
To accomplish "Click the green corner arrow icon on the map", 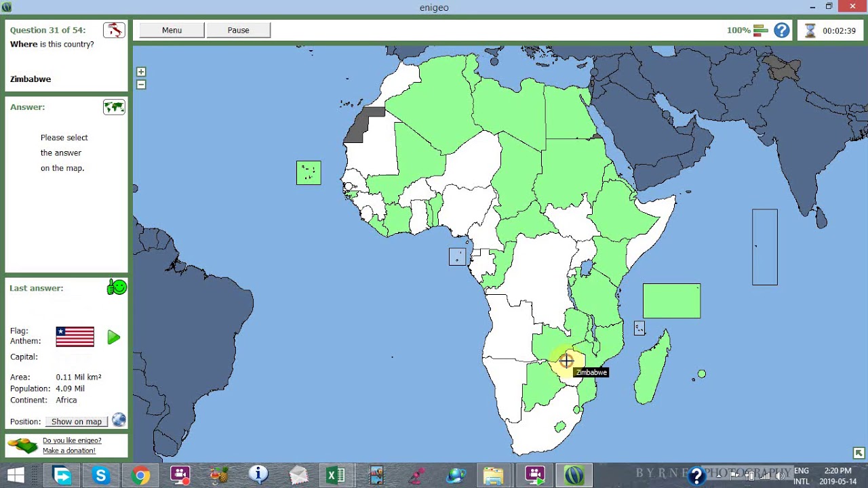I will point(859,453).
